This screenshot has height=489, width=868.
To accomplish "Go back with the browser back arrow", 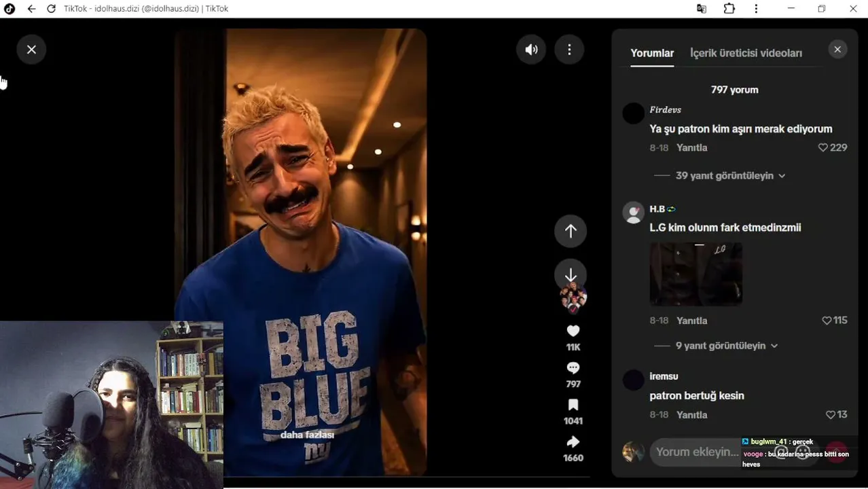I will pyautogui.click(x=31, y=9).
